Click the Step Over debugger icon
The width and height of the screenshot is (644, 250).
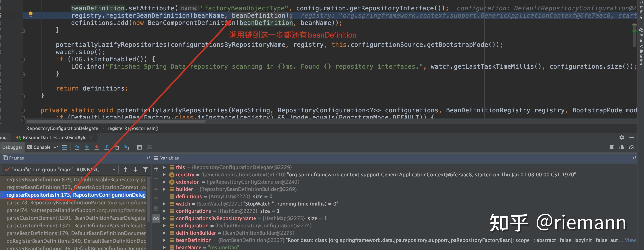[77, 147]
